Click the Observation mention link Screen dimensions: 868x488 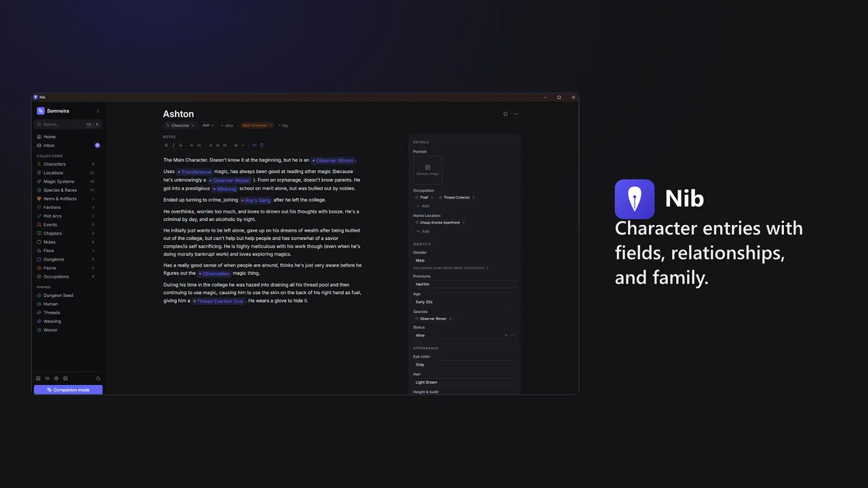[x=214, y=273]
